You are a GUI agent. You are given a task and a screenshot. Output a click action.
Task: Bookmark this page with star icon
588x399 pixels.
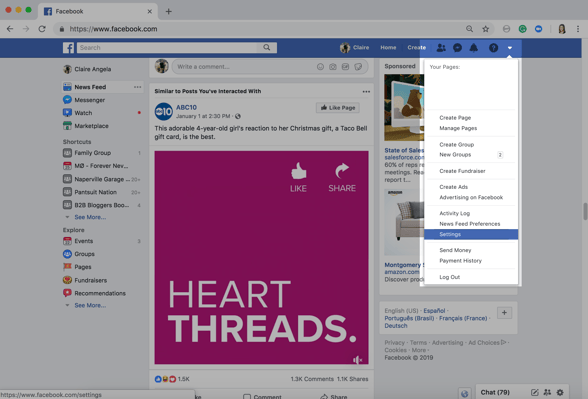click(x=485, y=29)
